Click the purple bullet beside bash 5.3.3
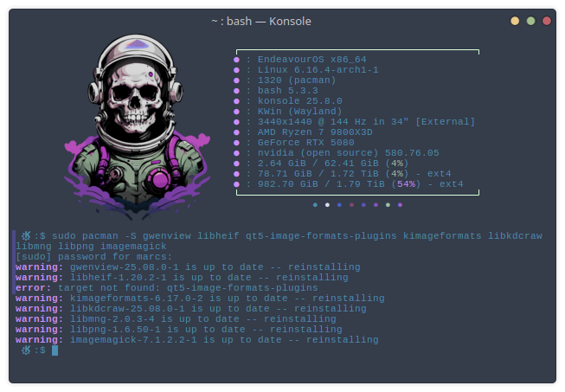The image size is (565, 392). 236,91
